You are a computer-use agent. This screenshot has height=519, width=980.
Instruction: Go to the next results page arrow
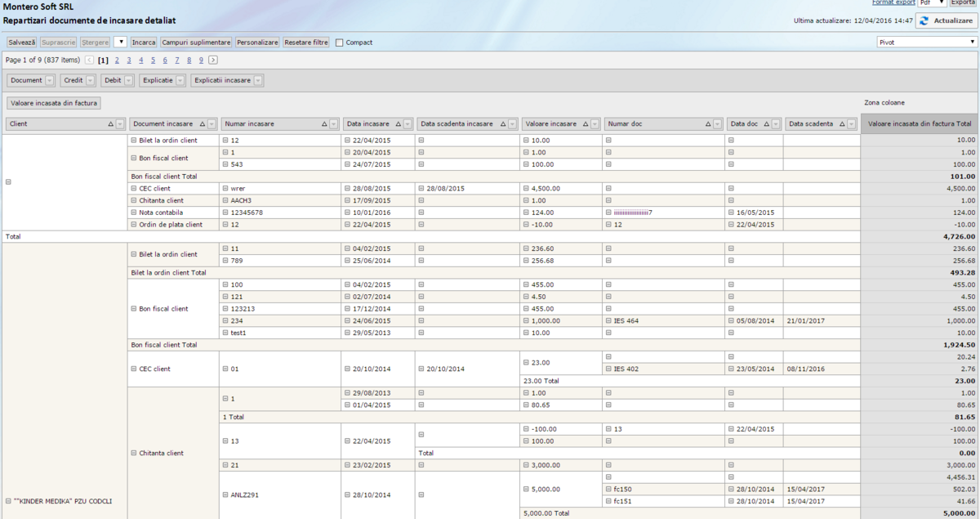coord(213,60)
